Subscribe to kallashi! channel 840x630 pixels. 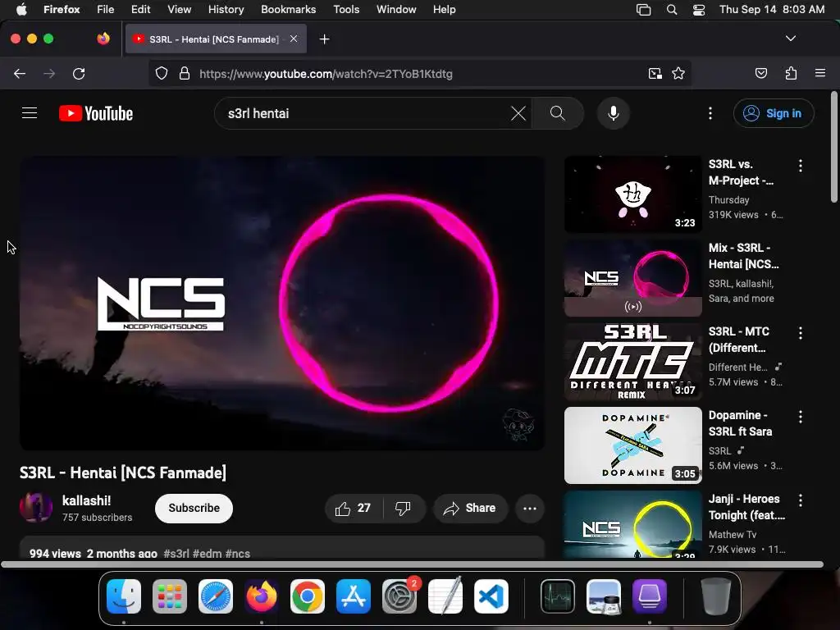(194, 508)
